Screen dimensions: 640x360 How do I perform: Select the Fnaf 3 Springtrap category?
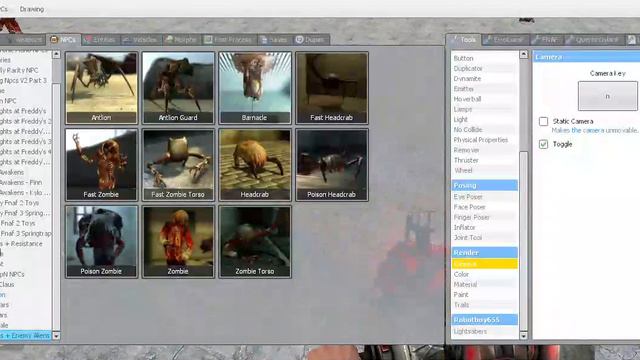pyautogui.click(x=25, y=233)
